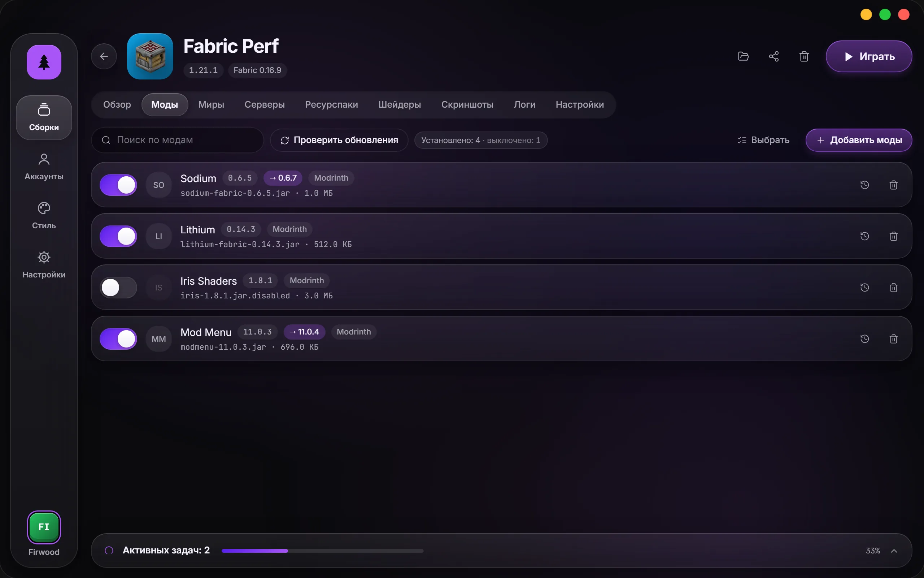Image resolution: width=924 pixels, height=578 pixels.
Task: Disable the Sodium mod toggle
Action: 118,185
